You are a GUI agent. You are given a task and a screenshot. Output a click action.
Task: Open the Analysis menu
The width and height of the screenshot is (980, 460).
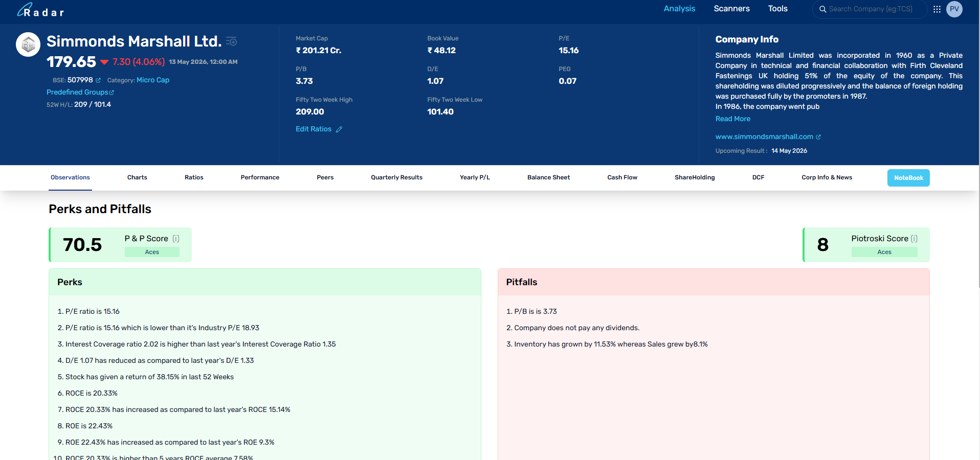coord(679,9)
